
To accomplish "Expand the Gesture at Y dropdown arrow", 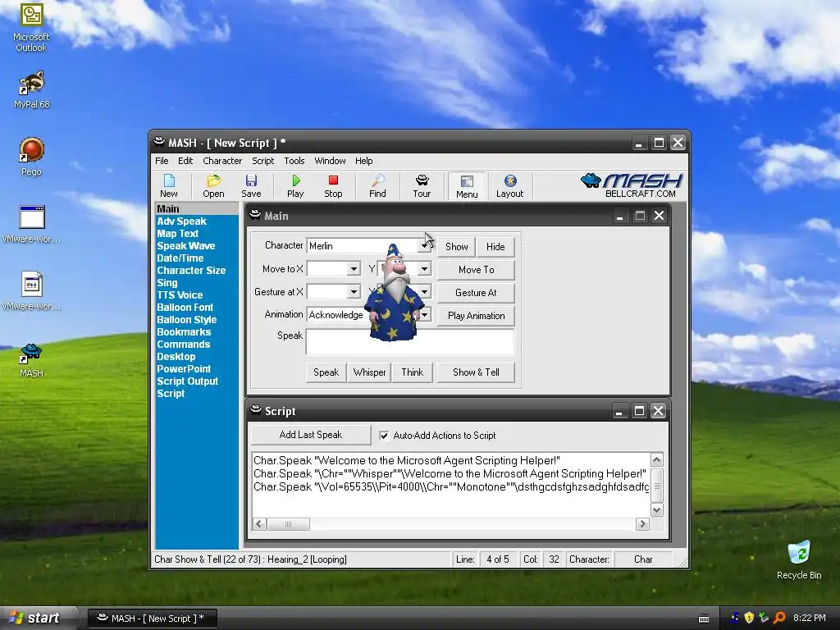I will click(424, 292).
